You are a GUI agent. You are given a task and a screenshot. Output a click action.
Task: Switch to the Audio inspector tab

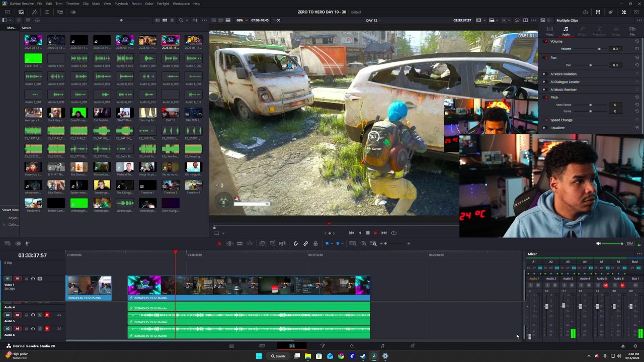point(566,31)
